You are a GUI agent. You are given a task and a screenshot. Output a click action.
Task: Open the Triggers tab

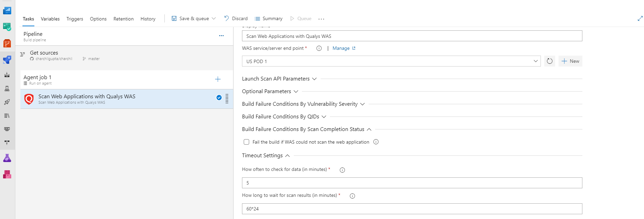click(75, 19)
